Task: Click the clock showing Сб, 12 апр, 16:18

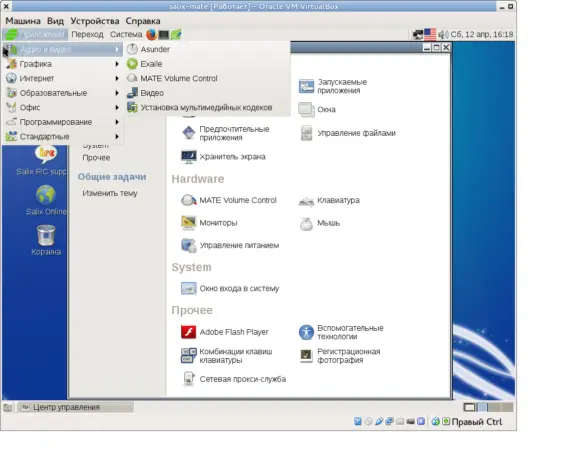Action: coord(482,34)
